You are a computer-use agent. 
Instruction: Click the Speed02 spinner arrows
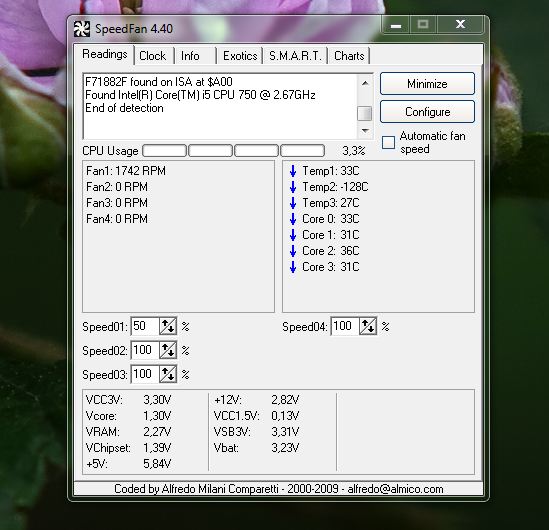tap(168, 350)
